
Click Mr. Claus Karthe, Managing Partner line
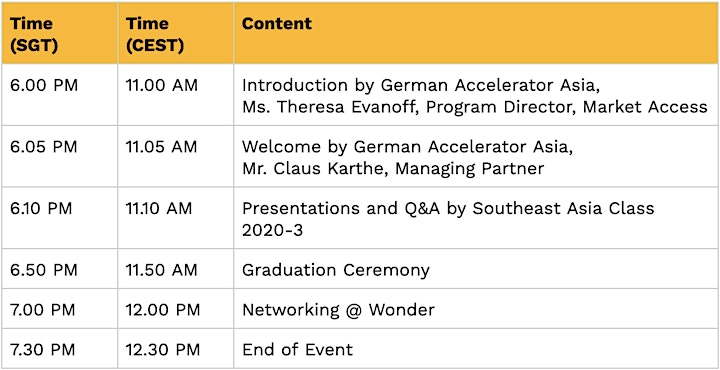coord(393,168)
